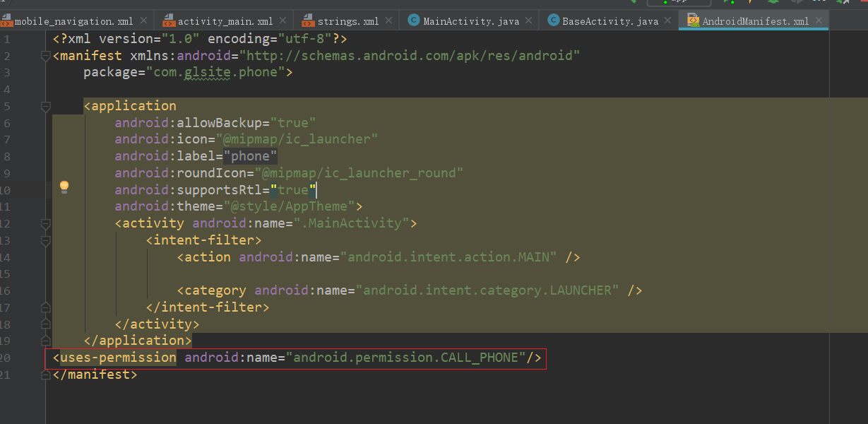Click the file icon on activity_main.xml tab
The height and width of the screenshot is (424, 868).
(x=168, y=20)
